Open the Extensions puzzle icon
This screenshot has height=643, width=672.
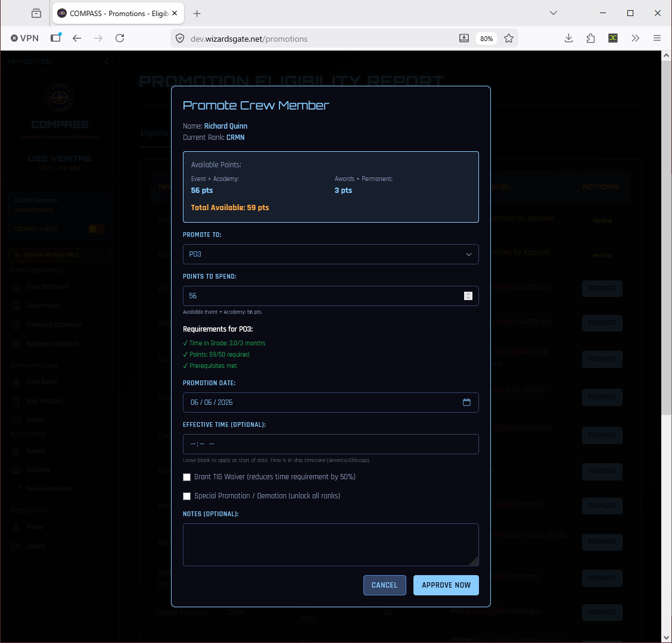point(590,38)
